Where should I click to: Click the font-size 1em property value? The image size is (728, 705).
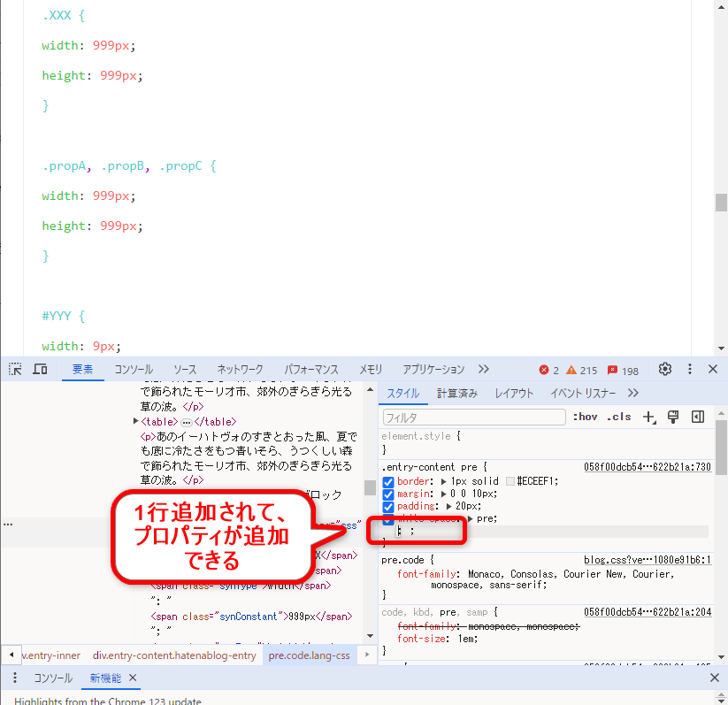pyautogui.click(x=466, y=639)
